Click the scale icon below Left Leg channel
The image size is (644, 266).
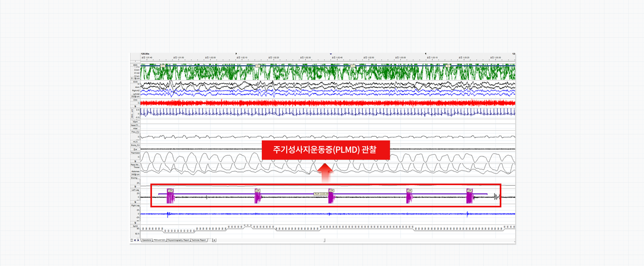tap(135, 202)
